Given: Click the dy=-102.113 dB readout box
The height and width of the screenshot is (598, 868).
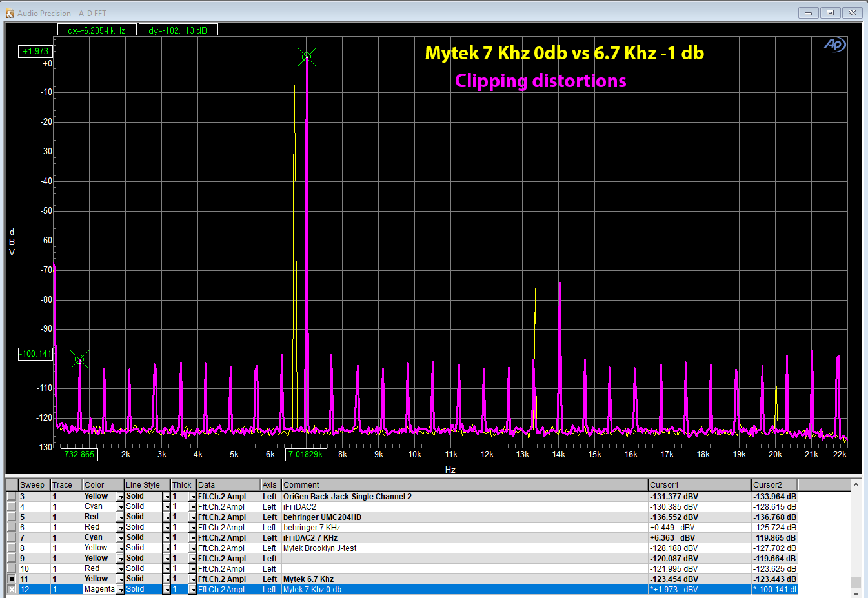Looking at the screenshot, I should [x=178, y=30].
